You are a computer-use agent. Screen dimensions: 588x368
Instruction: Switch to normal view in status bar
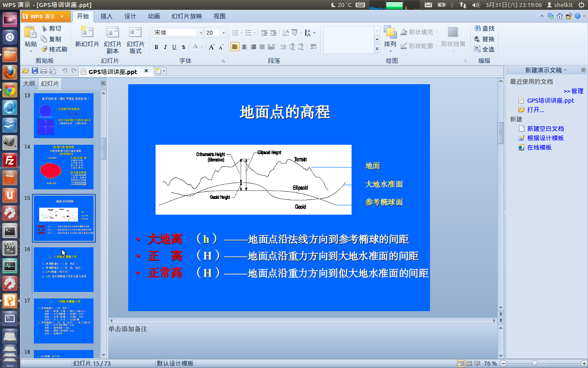click(461, 363)
